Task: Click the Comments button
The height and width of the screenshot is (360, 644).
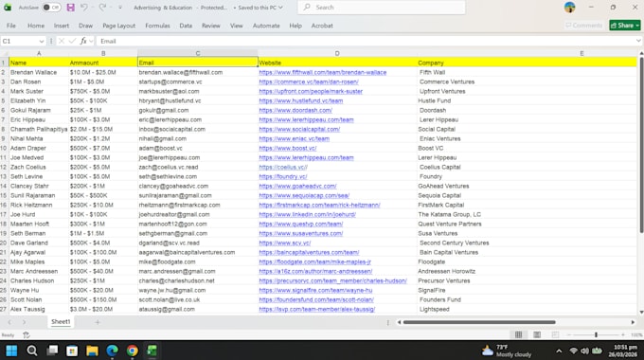Action: pos(583,26)
